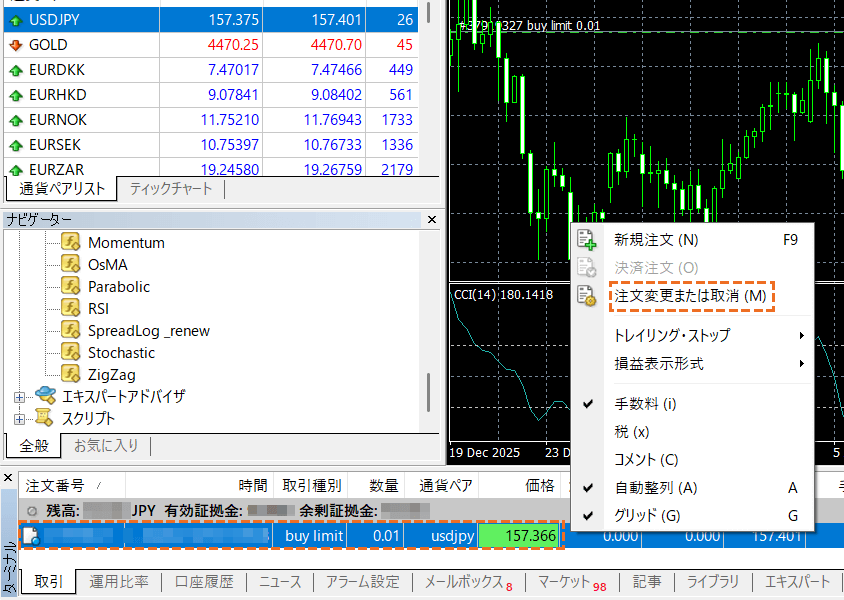
Task: Click the USDJPY up-arrow symbol icon
Action: coord(15,20)
